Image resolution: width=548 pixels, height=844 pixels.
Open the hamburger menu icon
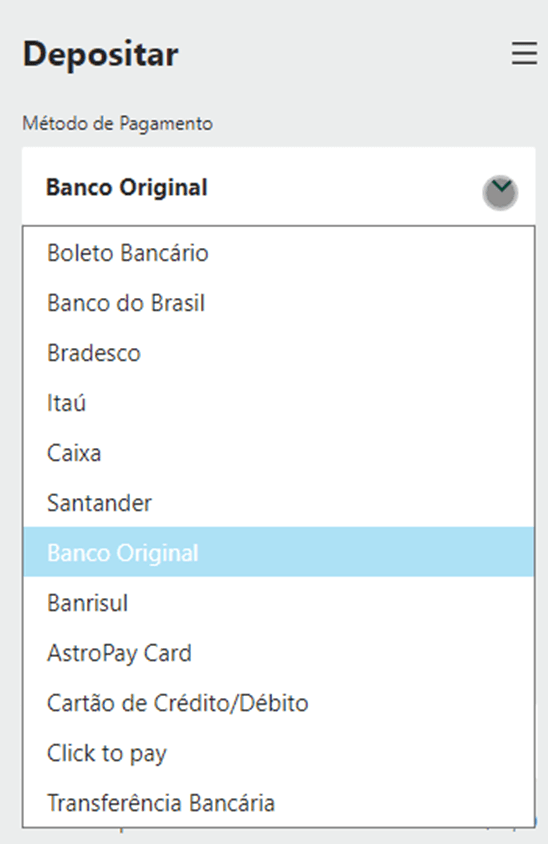pos(524,54)
